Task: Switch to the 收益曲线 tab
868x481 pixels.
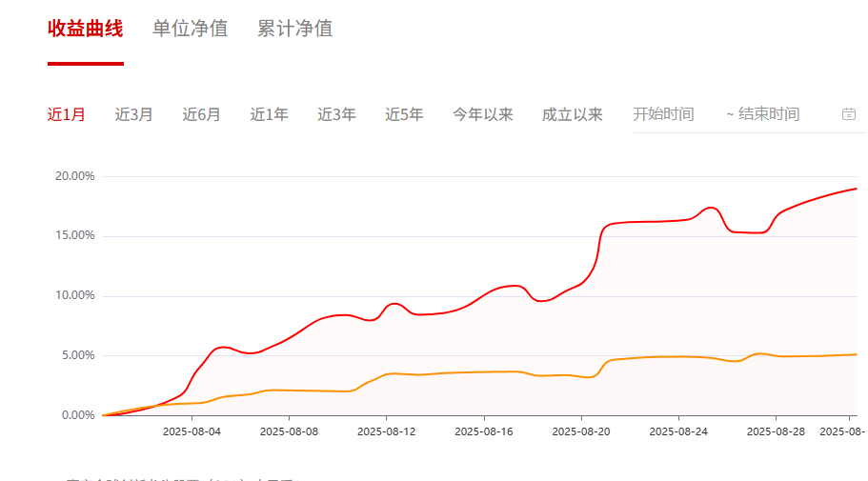Action: [x=86, y=29]
